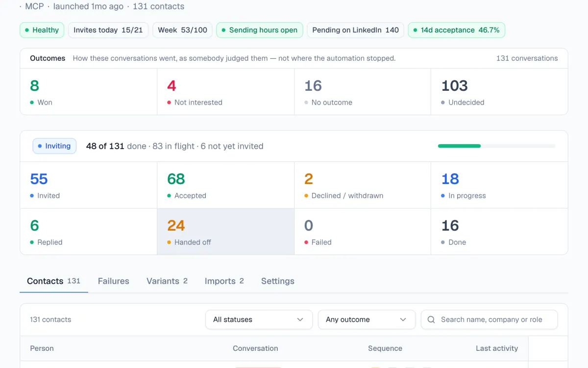The image size is (588, 368).
Task: Open the Variants tab
Action: coord(167,281)
